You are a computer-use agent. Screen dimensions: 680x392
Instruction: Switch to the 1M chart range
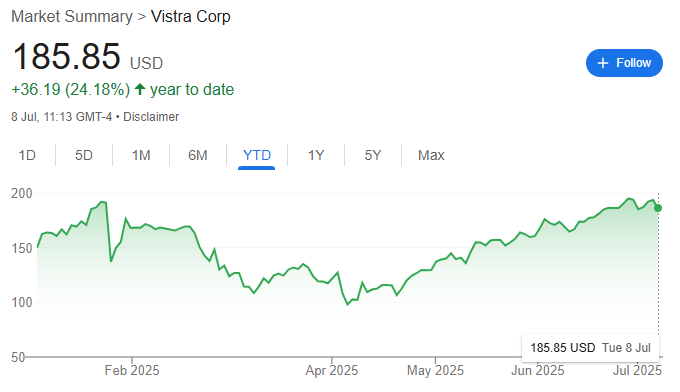[141, 155]
